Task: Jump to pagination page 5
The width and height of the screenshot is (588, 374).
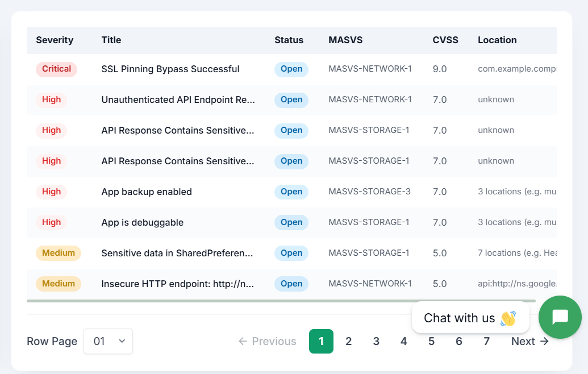Action: pos(431,341)
